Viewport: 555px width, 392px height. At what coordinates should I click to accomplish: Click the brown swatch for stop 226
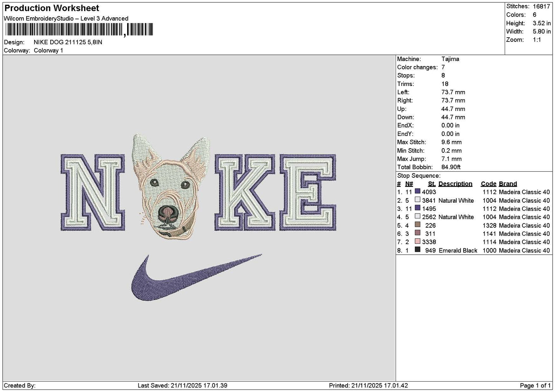pos(417,225)
